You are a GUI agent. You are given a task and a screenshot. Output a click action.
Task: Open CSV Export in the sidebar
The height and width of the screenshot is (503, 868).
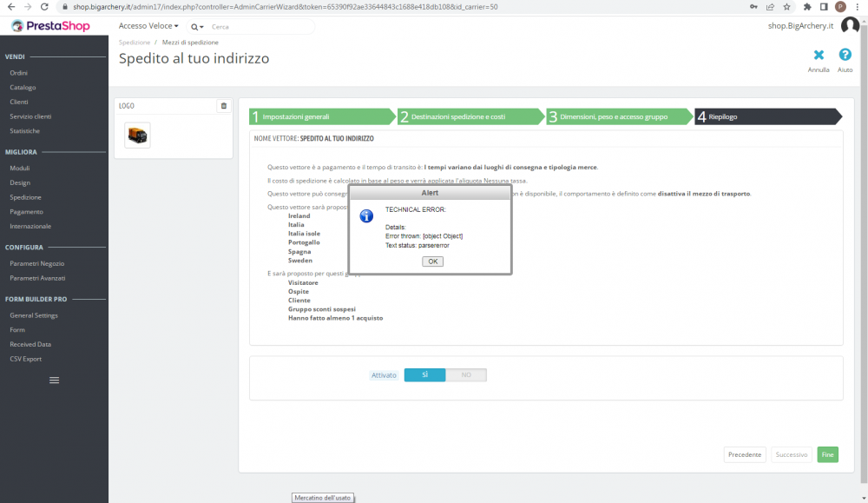tap(25, 359)
